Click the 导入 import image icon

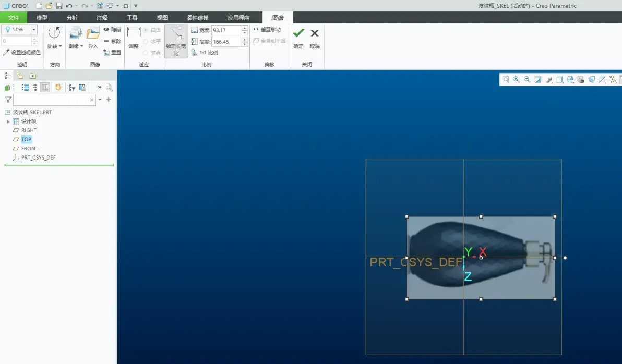[x=93, y=34]
